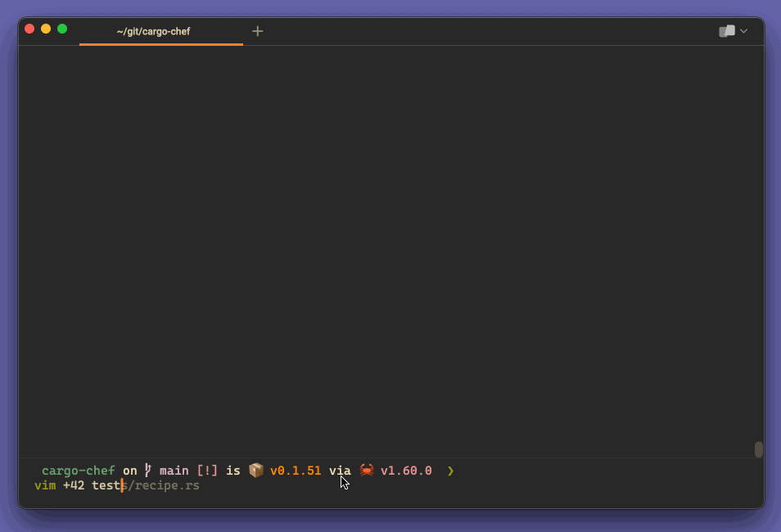The image size is (781, 532).
Task: Click the green prompt arrow
Action: (x=449, y=471)
